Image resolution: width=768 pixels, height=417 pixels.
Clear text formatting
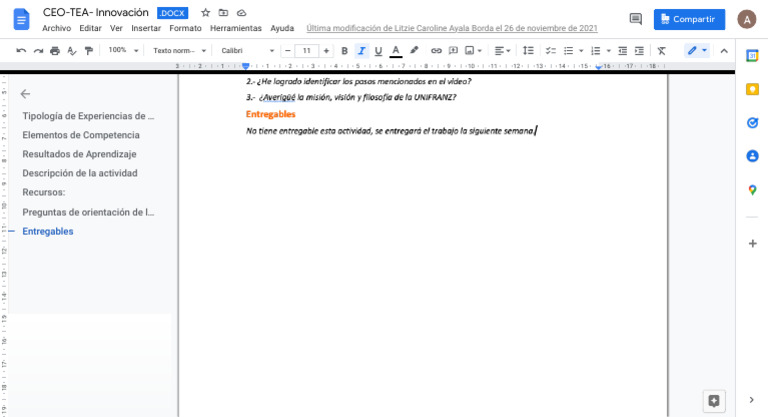click(x=661, y=50)
